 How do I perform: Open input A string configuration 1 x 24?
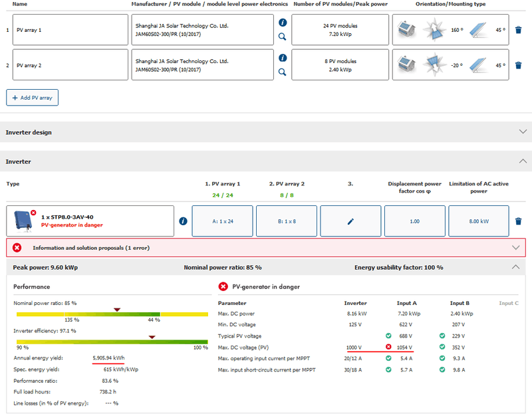point(223,221)
